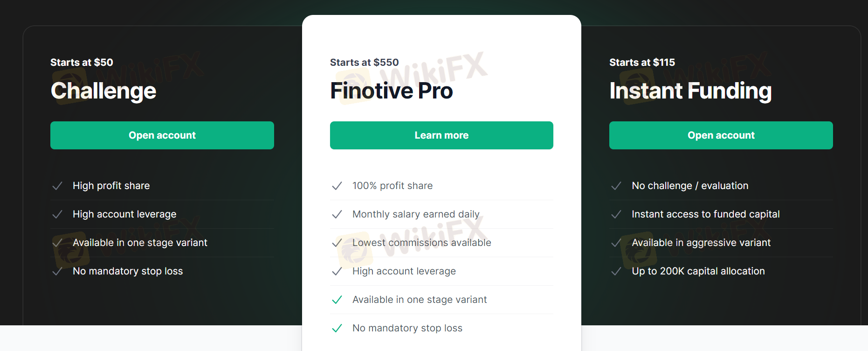Click Open account under Instant Funding
The height and width of the screenshot is (351, 868).
721,135
